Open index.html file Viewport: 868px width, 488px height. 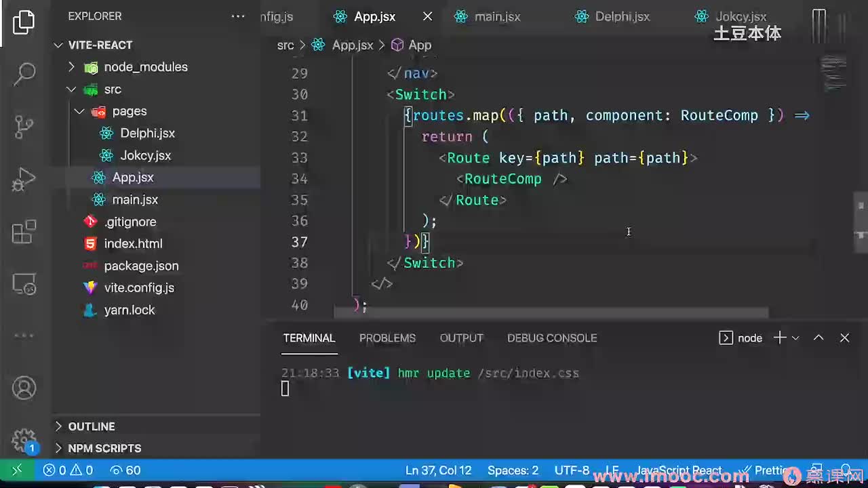(156, 243)
